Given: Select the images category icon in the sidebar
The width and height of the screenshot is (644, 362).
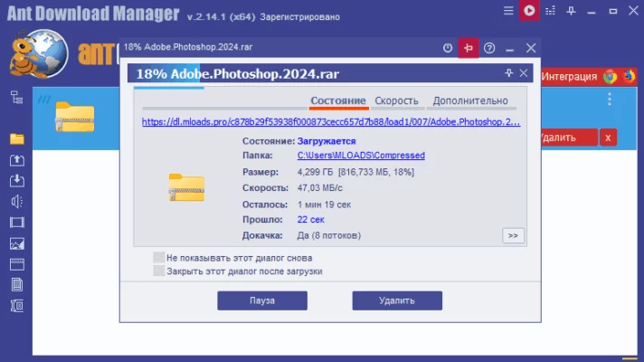Looking at the screenshot, I should [17, 243].
